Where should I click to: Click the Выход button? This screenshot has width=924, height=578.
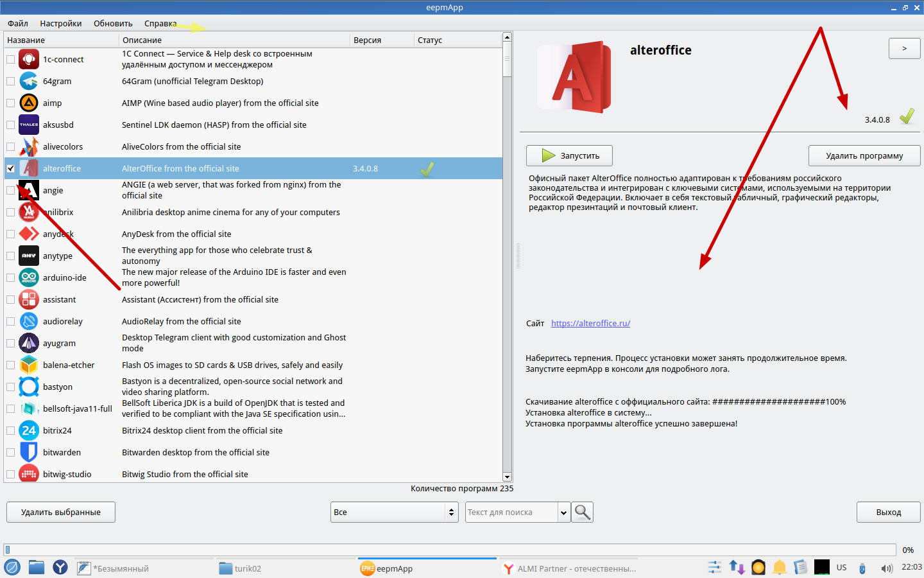(889, 512)
